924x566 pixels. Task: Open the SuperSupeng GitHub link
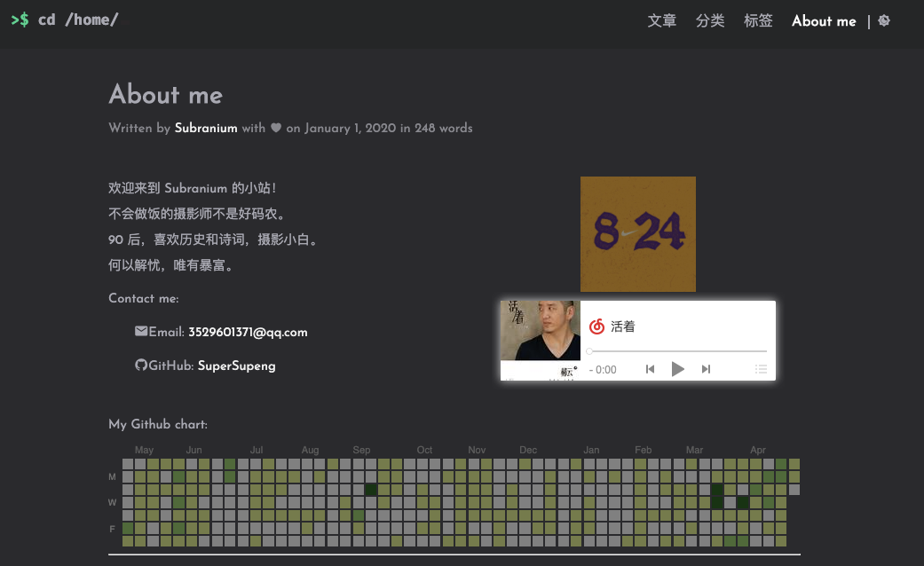point(236,366)
